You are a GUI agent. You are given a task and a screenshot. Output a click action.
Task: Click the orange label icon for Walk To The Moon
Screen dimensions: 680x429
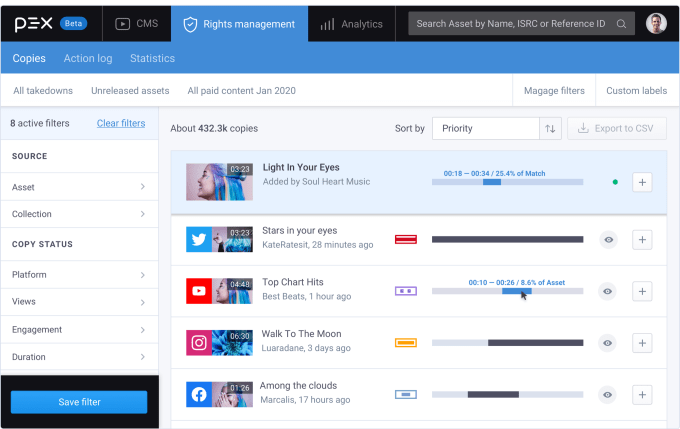tap(405, 342)
